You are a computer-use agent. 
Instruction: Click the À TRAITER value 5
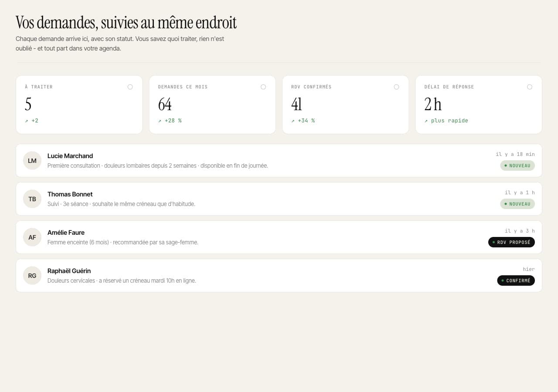coord(28,105)
